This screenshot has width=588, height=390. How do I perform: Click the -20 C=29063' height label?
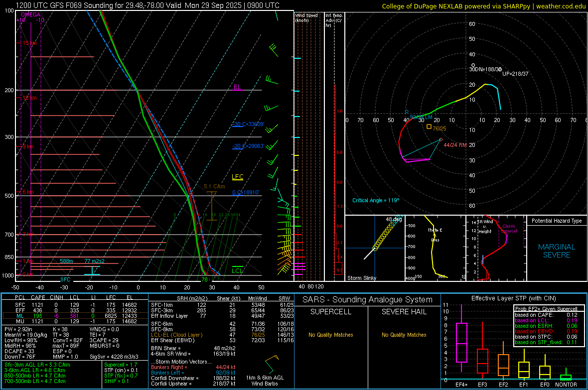click(248, 146)
